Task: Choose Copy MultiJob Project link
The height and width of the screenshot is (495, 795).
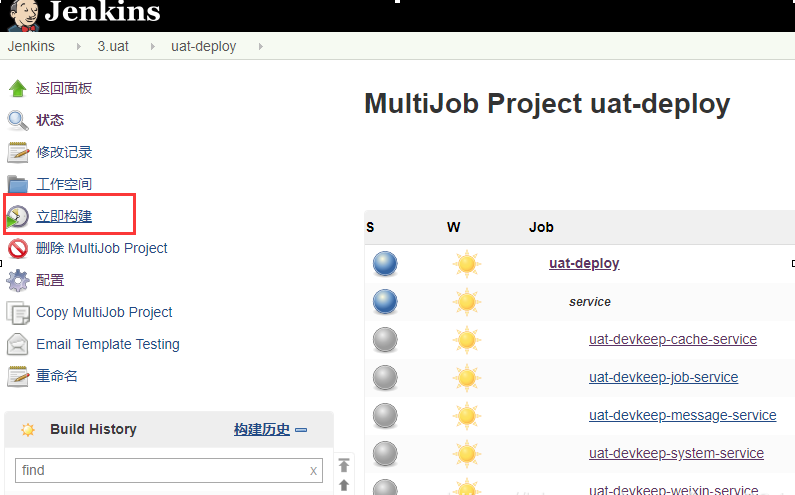Action: coord(104,312)
